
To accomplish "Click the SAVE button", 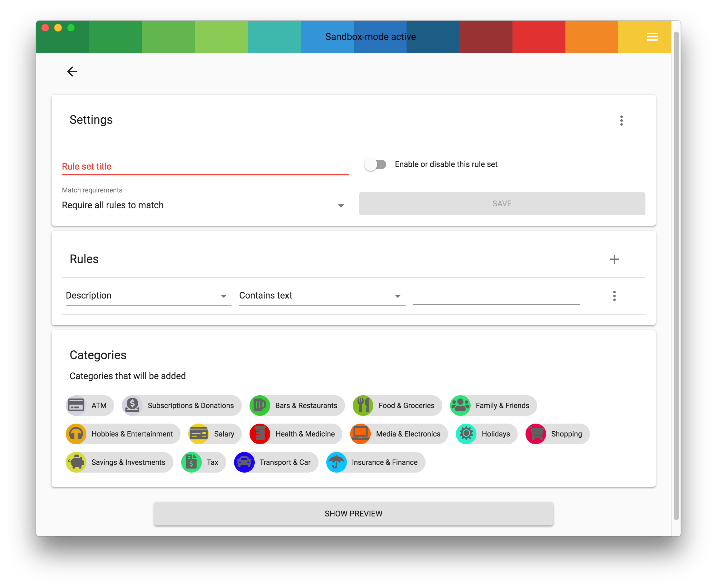I will (502, 203).
